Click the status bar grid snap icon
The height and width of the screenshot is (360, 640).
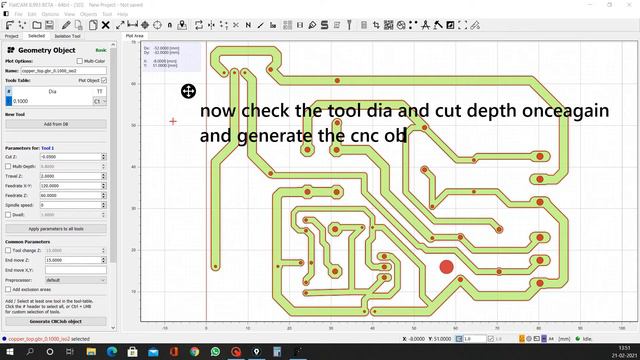pos(459,339)
